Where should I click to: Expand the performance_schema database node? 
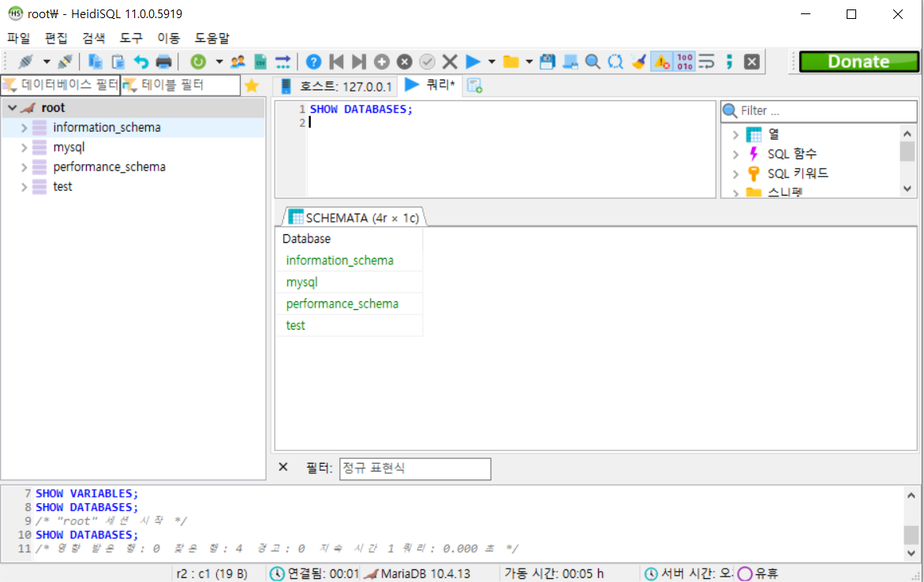click(24, 167)
